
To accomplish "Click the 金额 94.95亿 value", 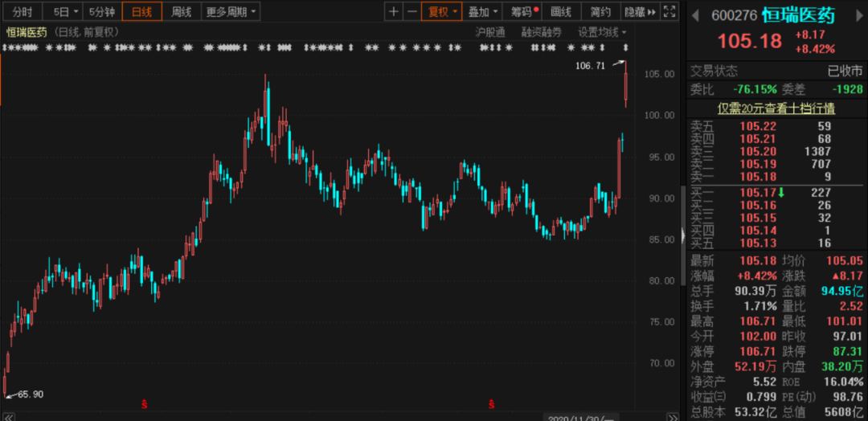I will [841, 291].
